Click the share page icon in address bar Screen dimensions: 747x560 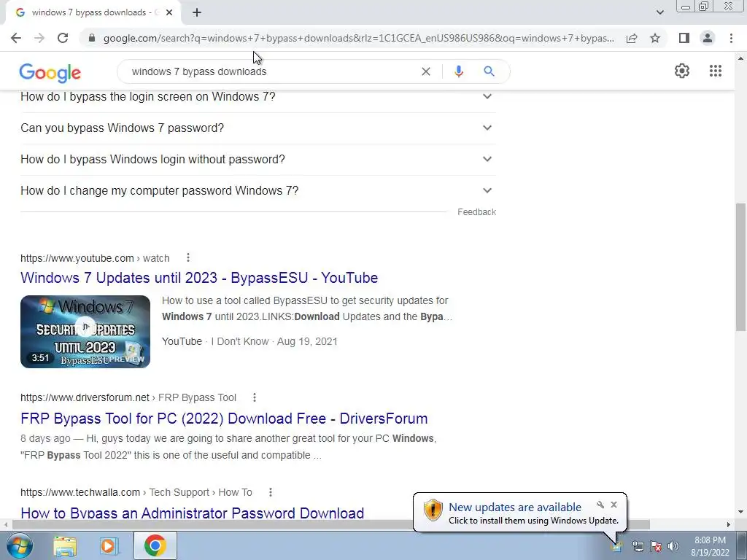click(x=632, y=38)
